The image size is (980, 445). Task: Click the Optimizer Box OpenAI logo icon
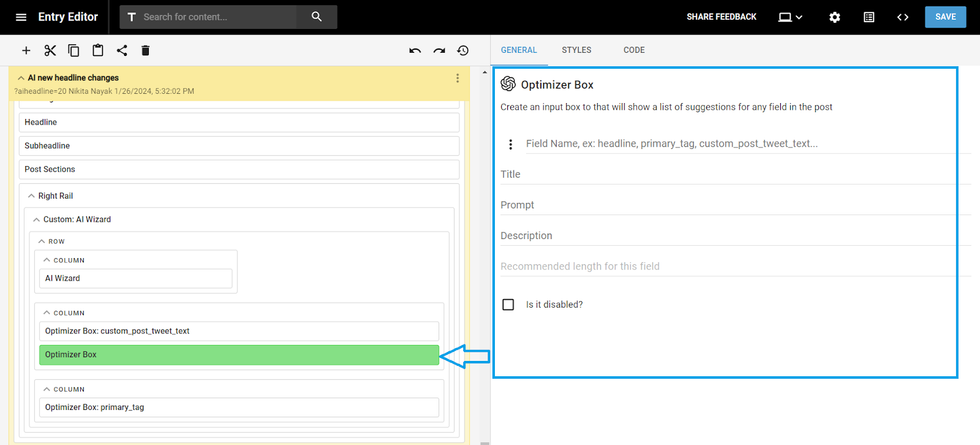point(508,84)
